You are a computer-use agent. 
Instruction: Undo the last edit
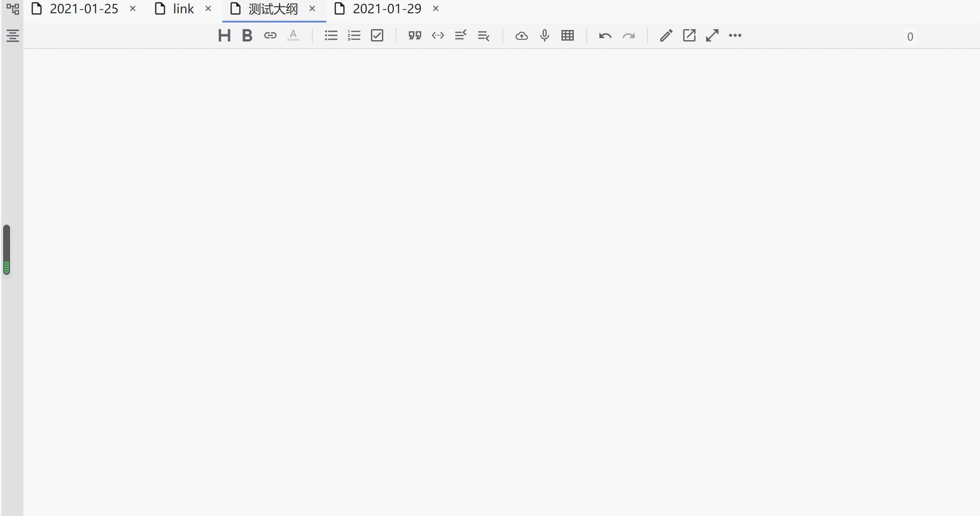coord(605,36)
